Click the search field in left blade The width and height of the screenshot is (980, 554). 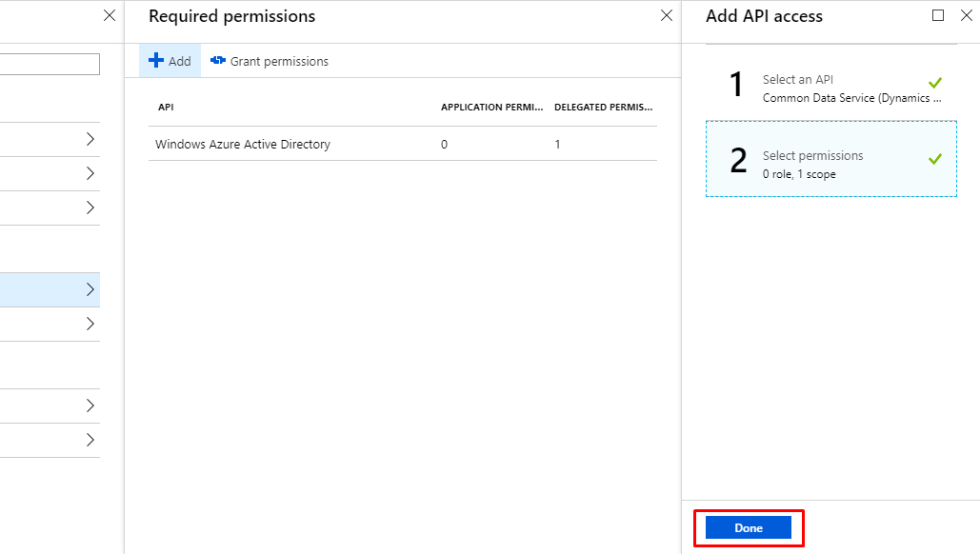click(x=50, y=64)
